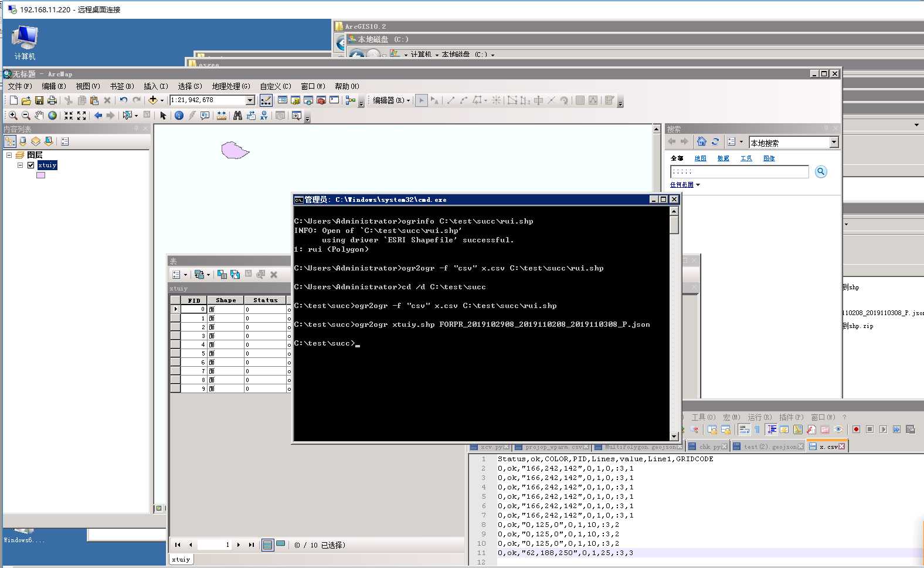The image size is (924, 568).
Task: Click the 图像 filter link in Search panel
Action: click(769, 158)
